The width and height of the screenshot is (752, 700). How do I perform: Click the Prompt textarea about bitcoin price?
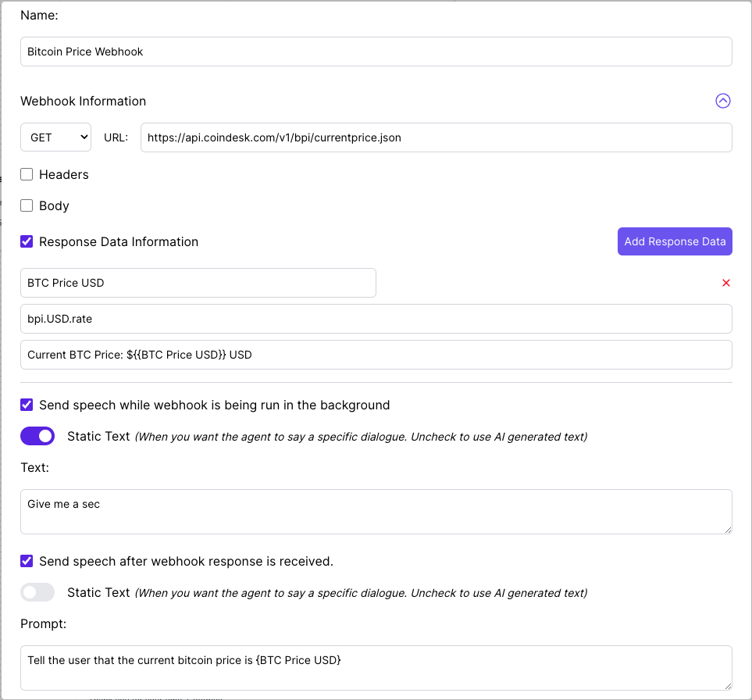(376, 668)
